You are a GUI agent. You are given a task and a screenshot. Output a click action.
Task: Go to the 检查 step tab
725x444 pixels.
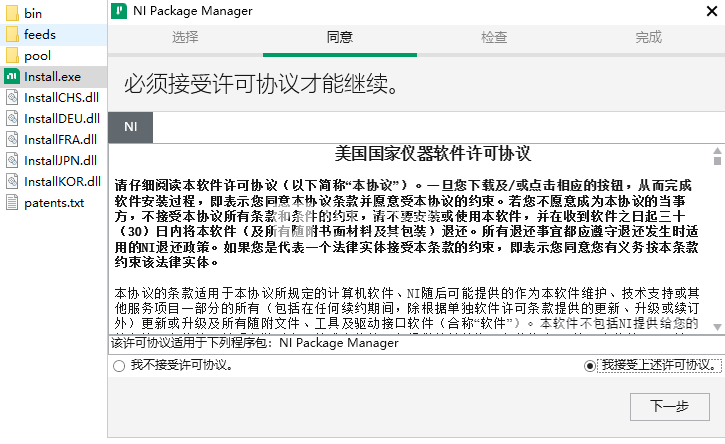(494, 37)
